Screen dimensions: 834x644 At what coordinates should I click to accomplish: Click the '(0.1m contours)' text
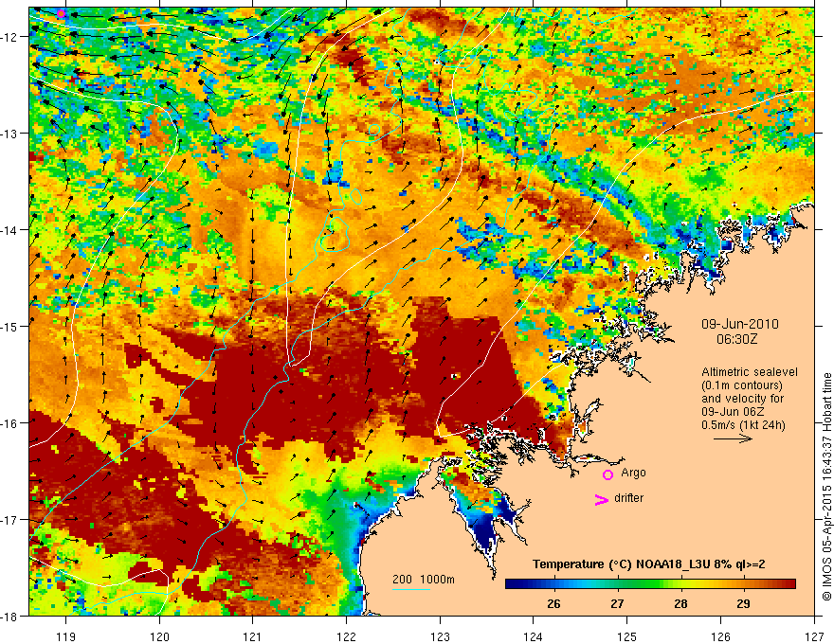(742, 385)
